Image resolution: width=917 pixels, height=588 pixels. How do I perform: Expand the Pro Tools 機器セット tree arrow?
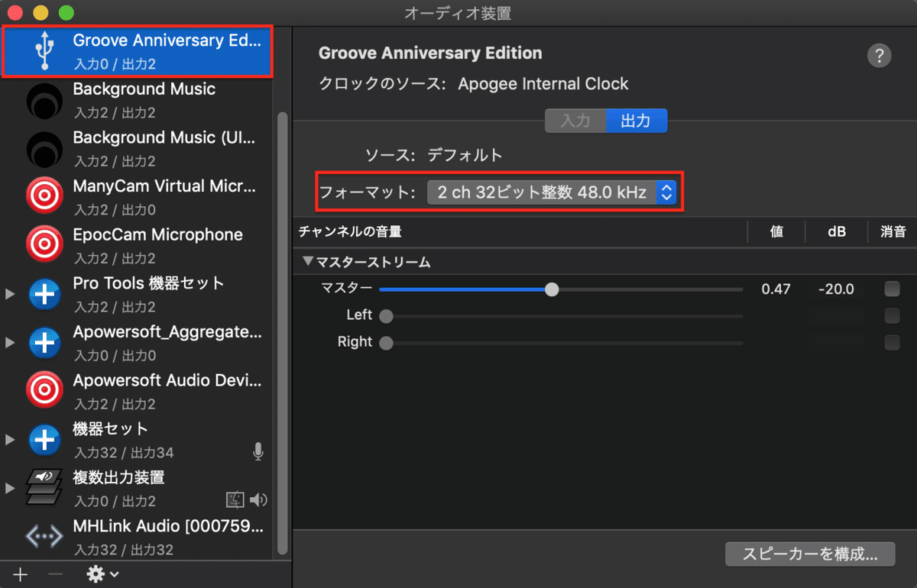pos(10,295)
